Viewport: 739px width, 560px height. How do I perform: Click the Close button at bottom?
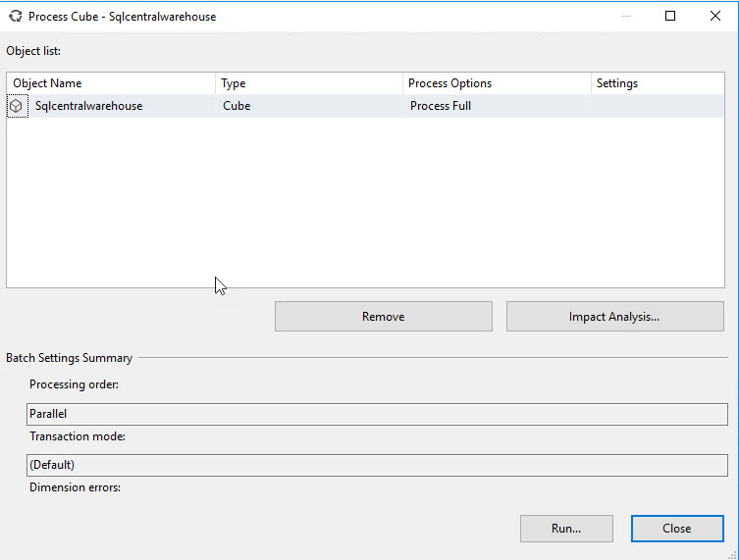[676, 528]
